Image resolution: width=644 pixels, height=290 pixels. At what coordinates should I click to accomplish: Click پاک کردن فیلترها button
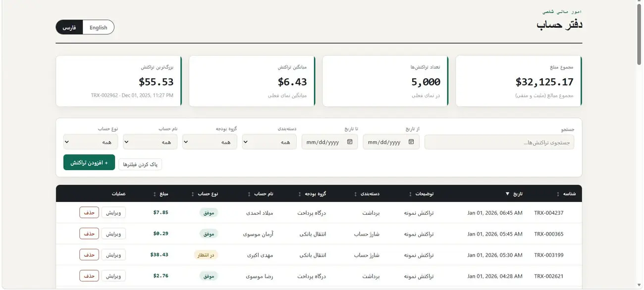point(140,164)
